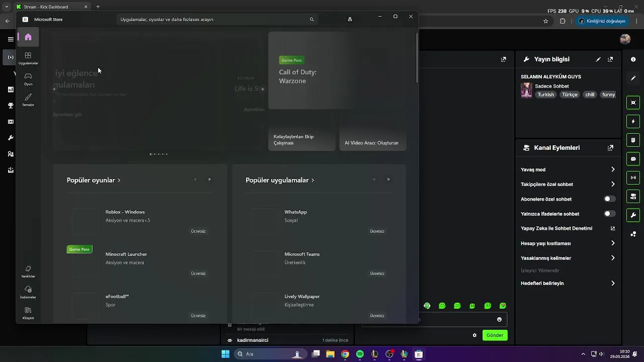Open Temalar section in Store sidebar
Screen dimensions: 644x362
[28, 100]
